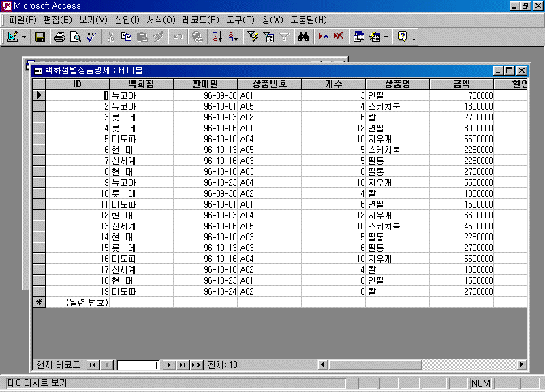Select the 백화점 column header

click(141, 84)
